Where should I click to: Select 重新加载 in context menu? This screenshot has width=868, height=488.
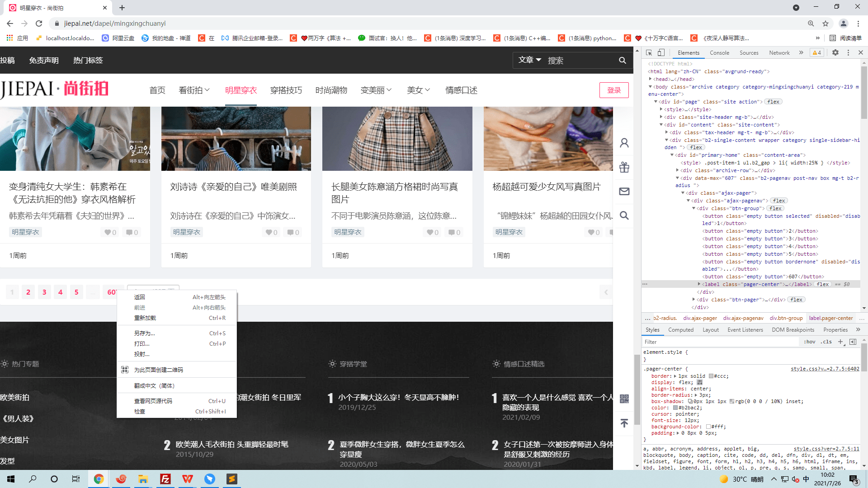pos(177,318)
